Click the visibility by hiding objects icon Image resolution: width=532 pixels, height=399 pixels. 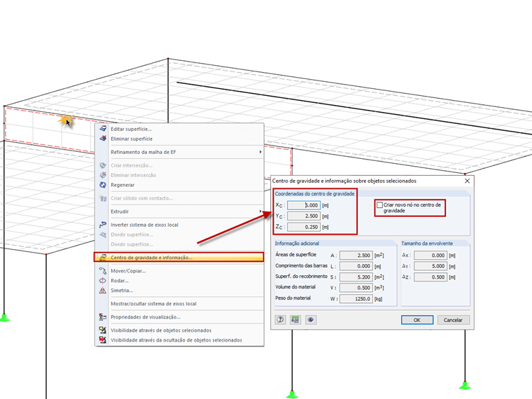coord(103,340)
